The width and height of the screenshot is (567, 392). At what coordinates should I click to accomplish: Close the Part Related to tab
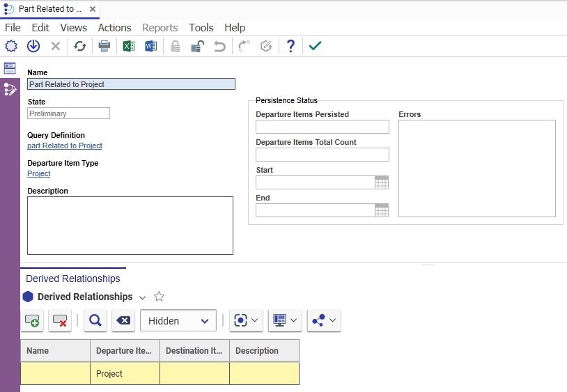tap(93, 9)
